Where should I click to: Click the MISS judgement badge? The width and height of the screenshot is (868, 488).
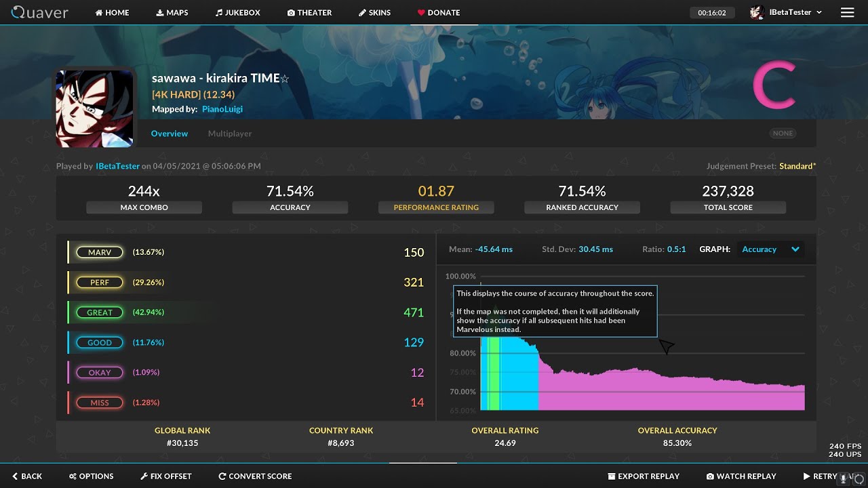(x=100, y=403)
